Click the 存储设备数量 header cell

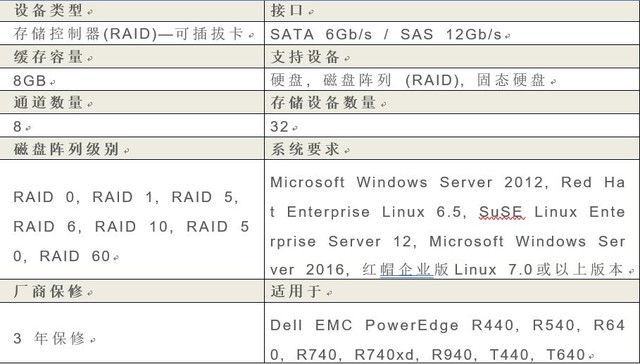click(452, 102)
